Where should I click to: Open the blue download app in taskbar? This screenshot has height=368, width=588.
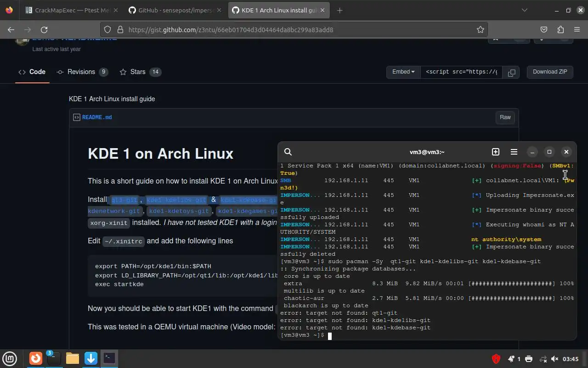[91, 358]
